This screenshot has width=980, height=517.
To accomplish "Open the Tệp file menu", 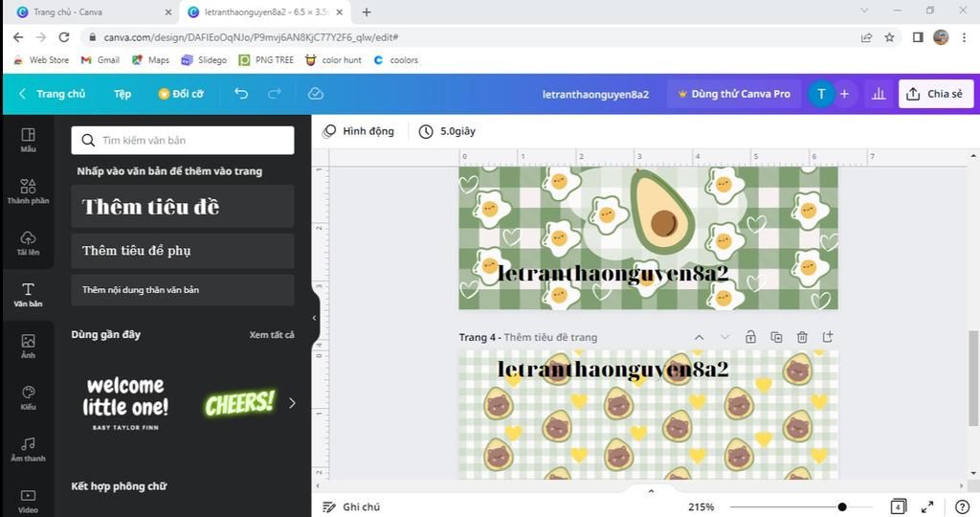I will click(x=122, y=94).
